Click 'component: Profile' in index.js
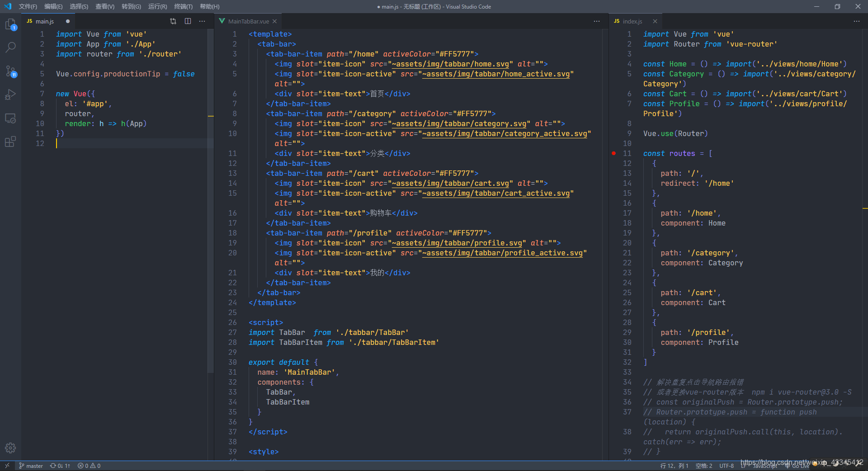 coord(699,343)
